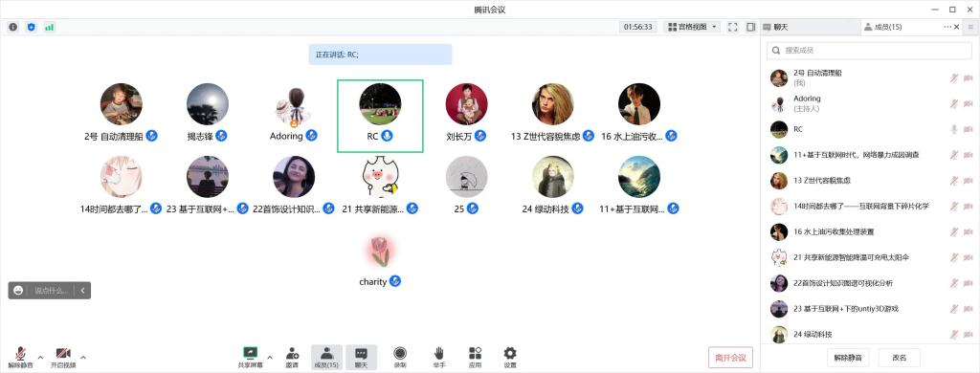Open the meeting info icon
The height and width of the screenshot is (373, 980).
point(13,27)
